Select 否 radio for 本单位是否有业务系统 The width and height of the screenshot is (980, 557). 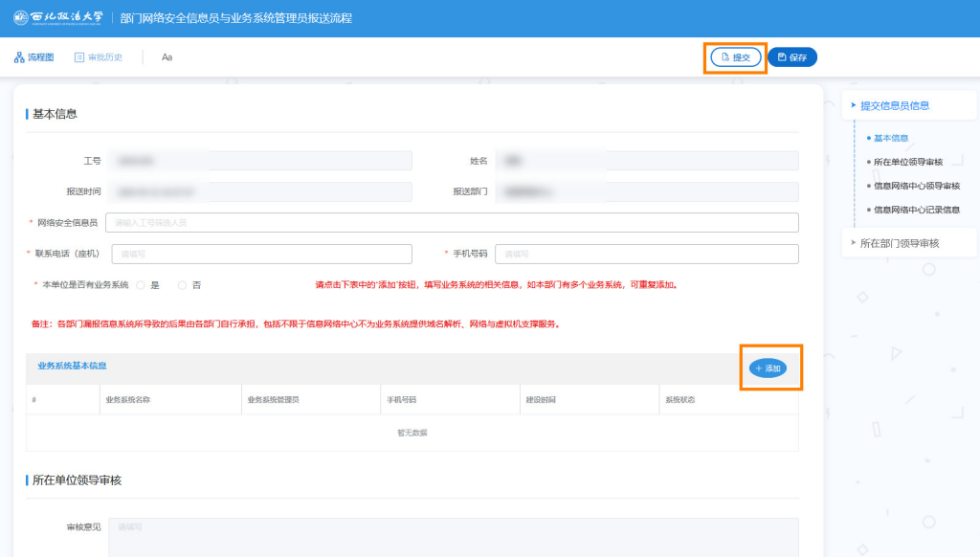tap(183, 285)
